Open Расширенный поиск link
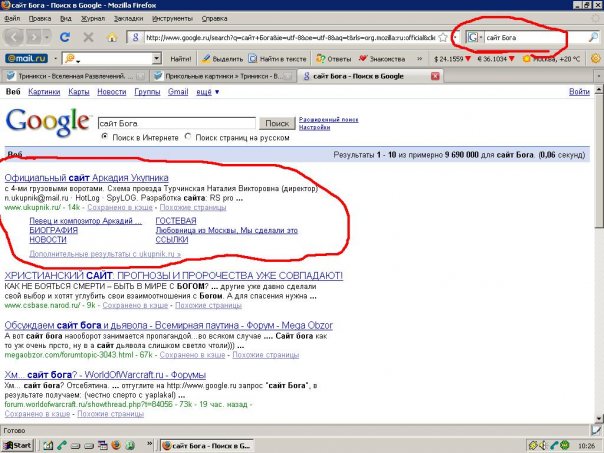 click(x=329, y=120)
